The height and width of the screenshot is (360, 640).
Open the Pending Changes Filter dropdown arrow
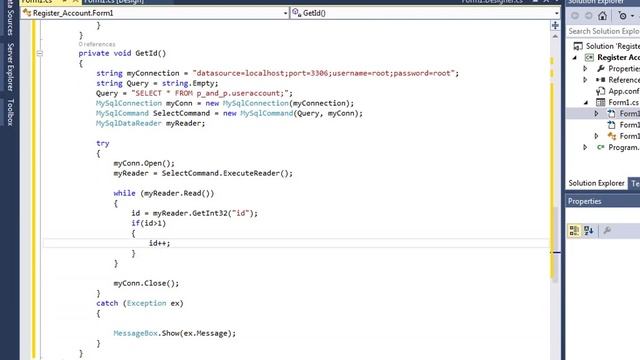coord(633,16)
